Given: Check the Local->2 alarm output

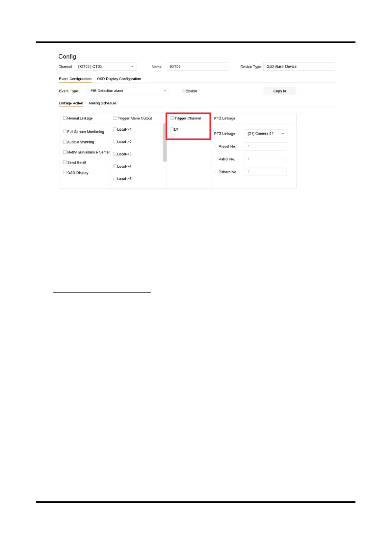Looking at the screenshot, I should point(115,142).
